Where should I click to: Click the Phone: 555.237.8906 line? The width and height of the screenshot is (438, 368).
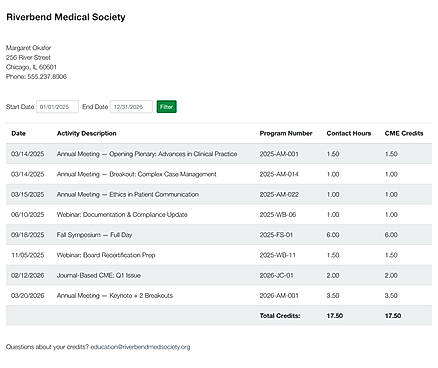tap(36, 77)
